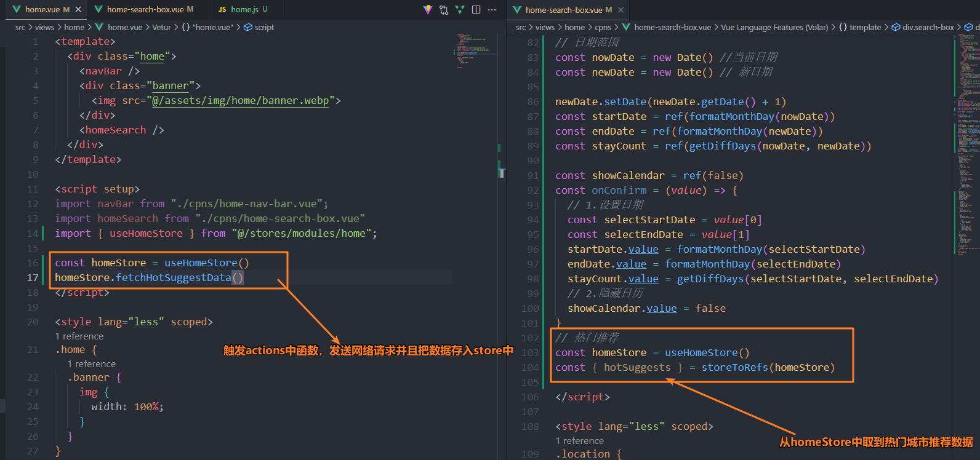Click 'const nowDate' declaration on line 83

(x=595, y=57)
